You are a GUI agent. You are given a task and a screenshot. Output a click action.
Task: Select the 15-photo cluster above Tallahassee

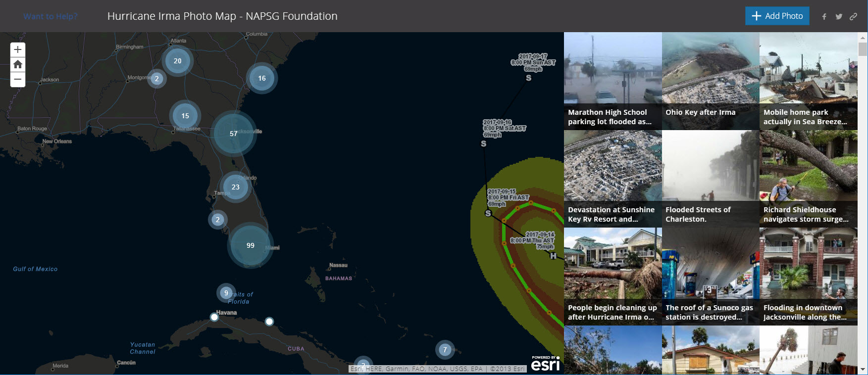click(x=185, y=116)
